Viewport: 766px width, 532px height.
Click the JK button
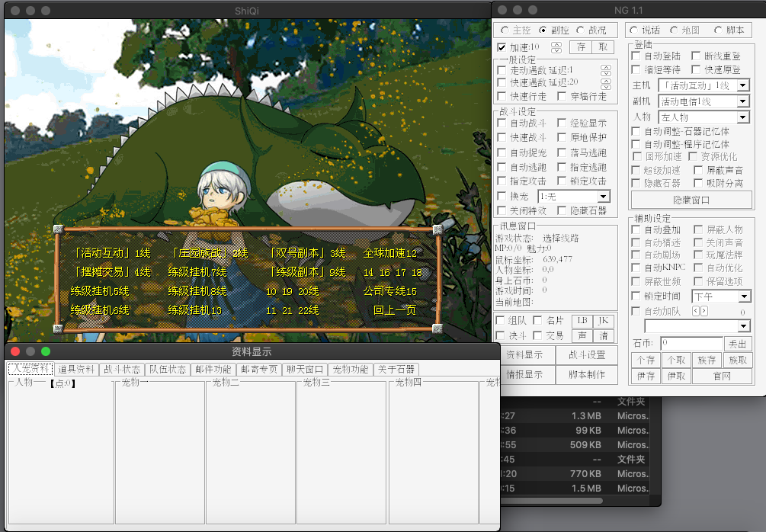(x=604, y=321)
